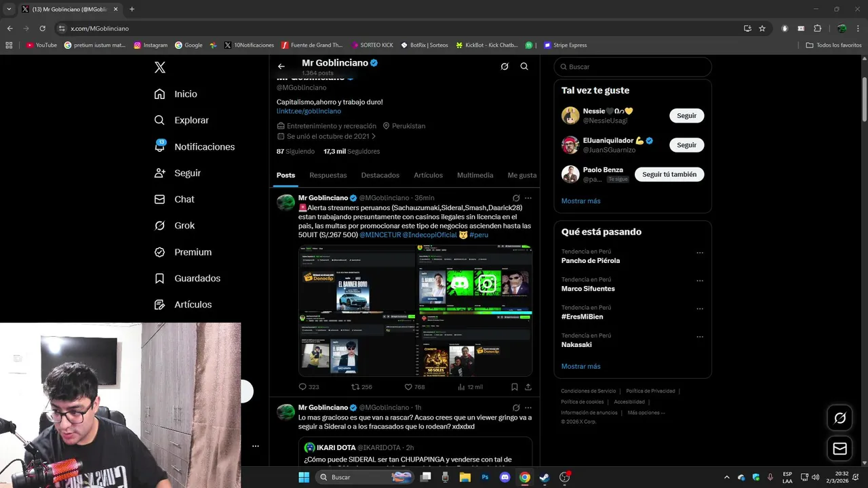Open Discord from taskbar
Viewport: 868px width, 488px height.
tap(505, 477)
